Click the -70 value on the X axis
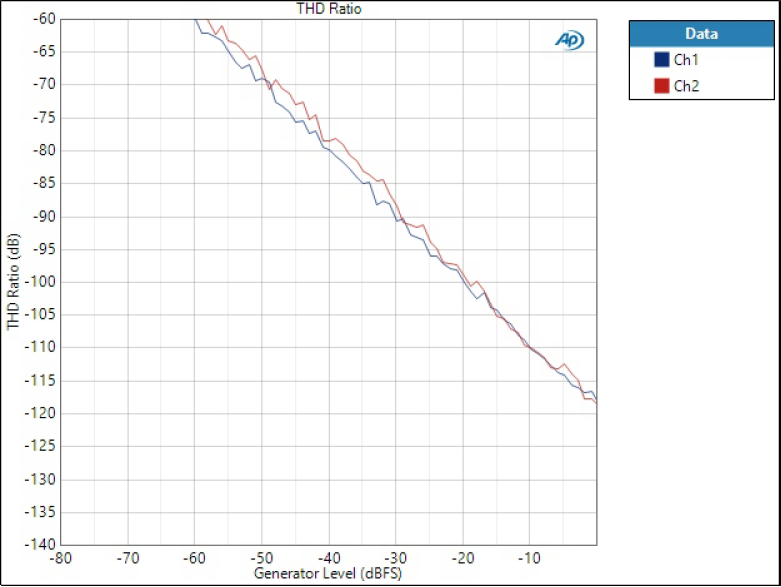Image resolution: width=781 pixels, height=587 pixels. [x=128, y=558]
